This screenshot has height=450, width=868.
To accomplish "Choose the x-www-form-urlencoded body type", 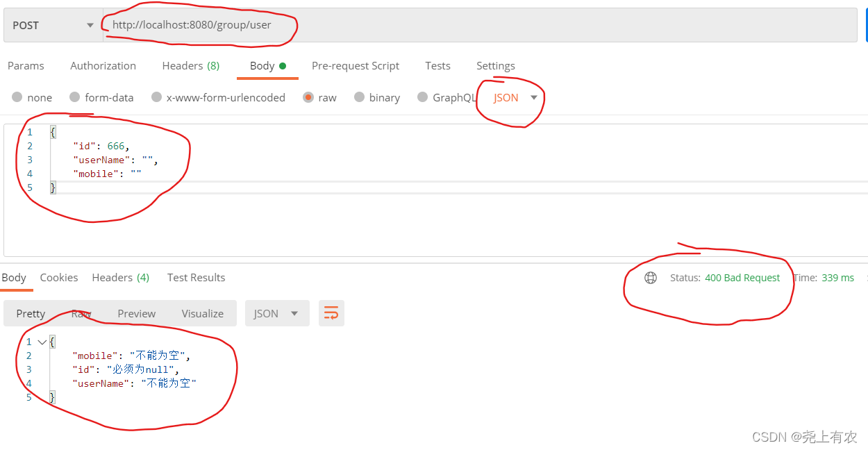I will 218,97.
